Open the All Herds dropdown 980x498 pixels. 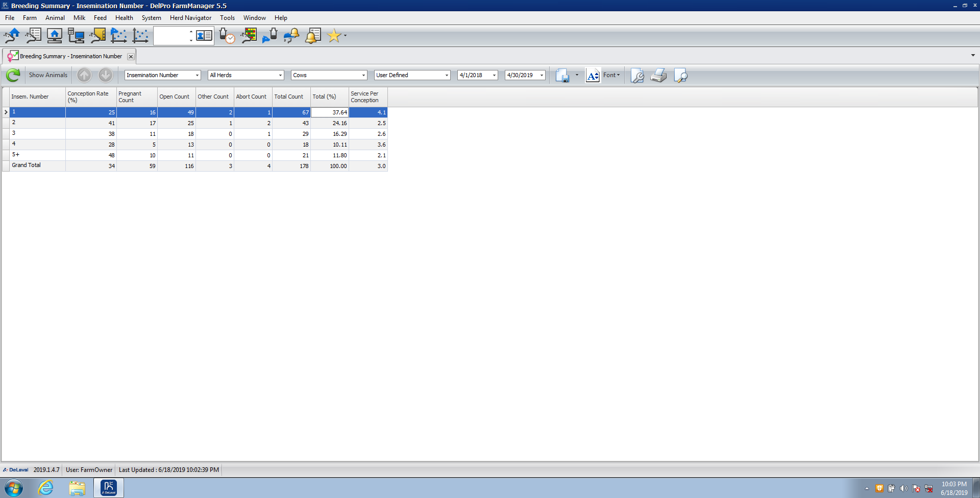(x=280, y=76)
